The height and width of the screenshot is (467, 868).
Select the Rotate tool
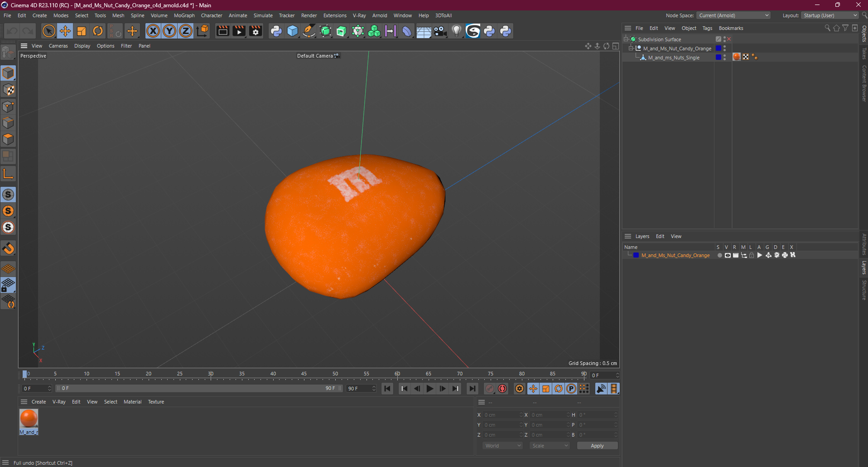(x=98, y=31)
